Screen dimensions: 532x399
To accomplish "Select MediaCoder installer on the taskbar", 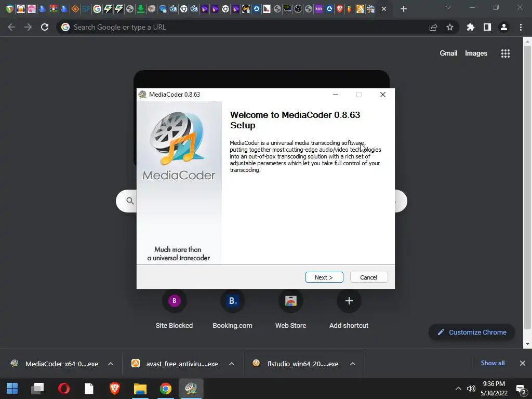I will click(191, 389).
